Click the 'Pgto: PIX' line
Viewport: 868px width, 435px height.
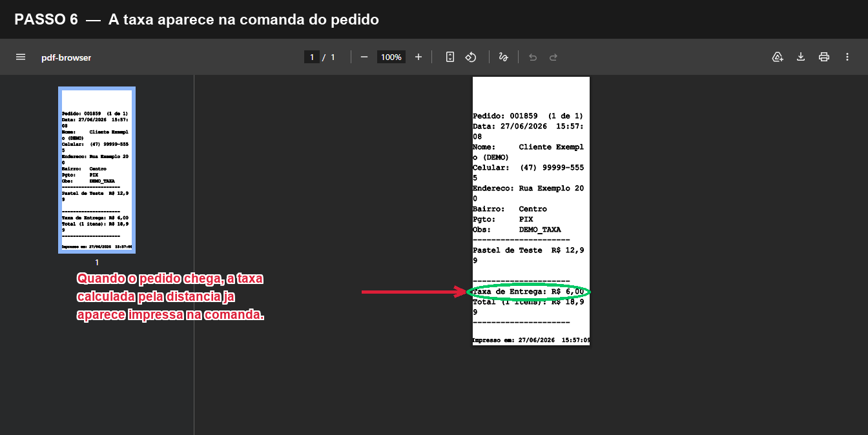(502, 219)
